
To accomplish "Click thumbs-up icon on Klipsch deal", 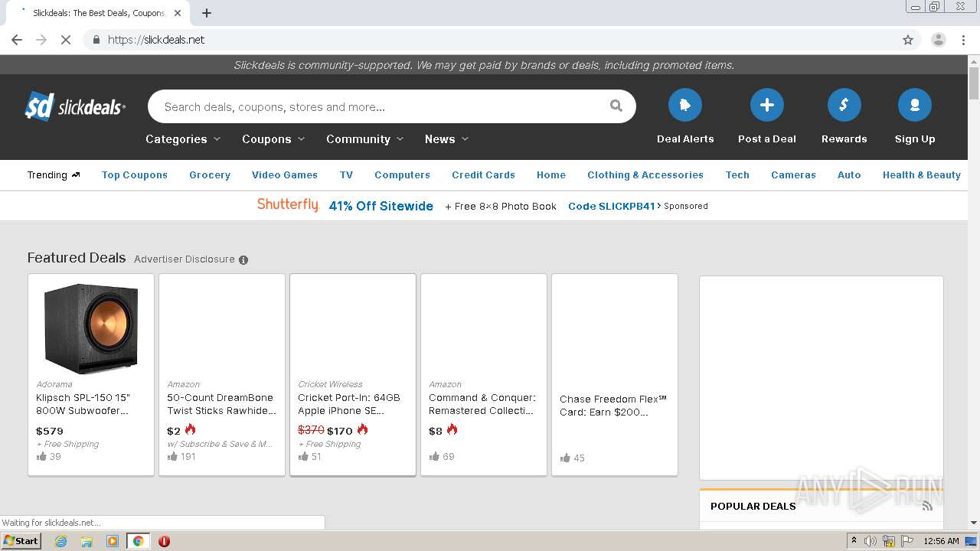I will 41,456.
